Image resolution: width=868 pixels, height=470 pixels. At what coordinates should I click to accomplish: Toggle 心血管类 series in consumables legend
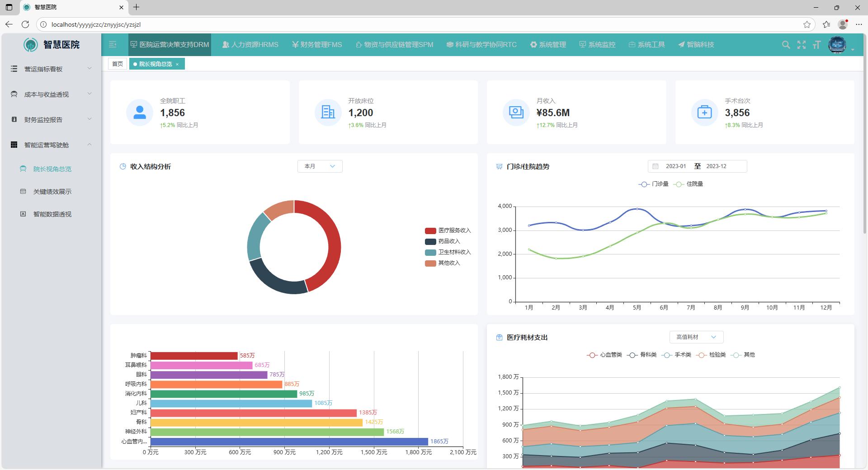click(x=604, y=355)
